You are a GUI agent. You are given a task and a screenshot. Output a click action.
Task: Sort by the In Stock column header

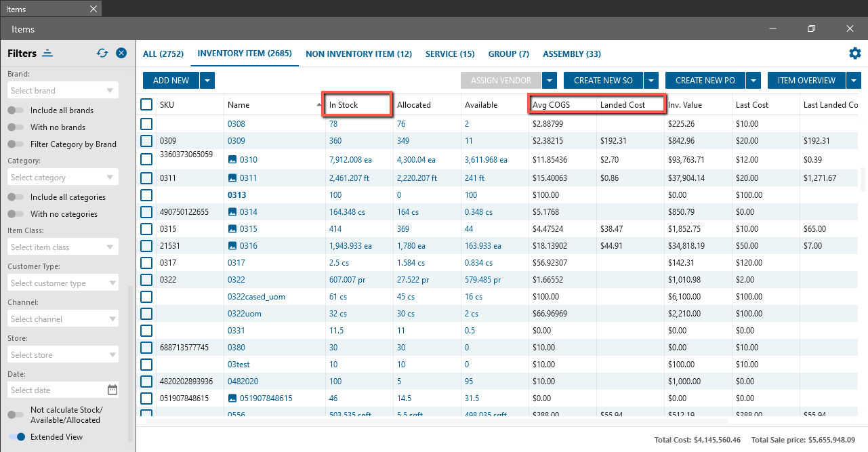344,105
